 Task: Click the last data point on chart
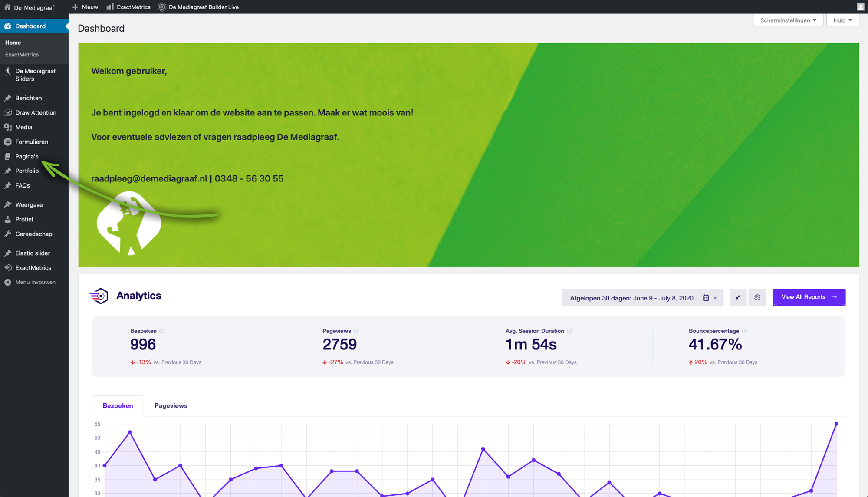coord(836,424)
